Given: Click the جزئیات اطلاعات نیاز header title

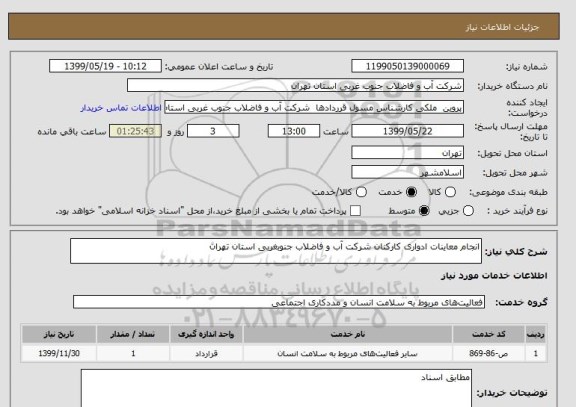Looking at the screenshot, I should click(502, 28).
